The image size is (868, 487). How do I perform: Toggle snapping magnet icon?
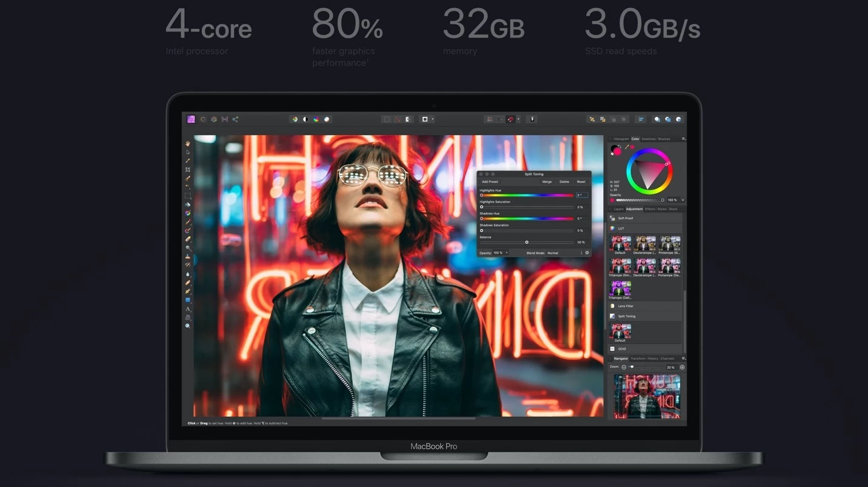(510, 119)
